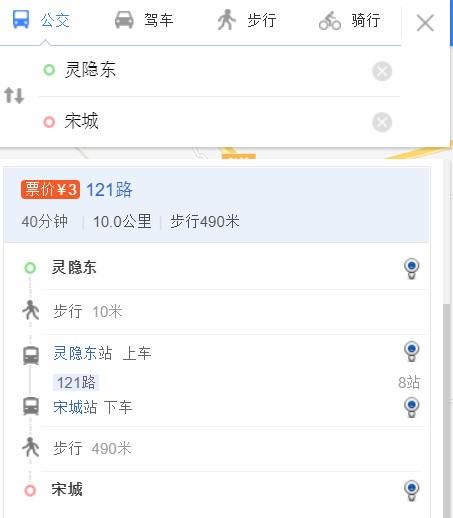Locate 灵隐东 origin with map pin icon
453x518 pixels.
pyautogui.click(x=411, y=268)
